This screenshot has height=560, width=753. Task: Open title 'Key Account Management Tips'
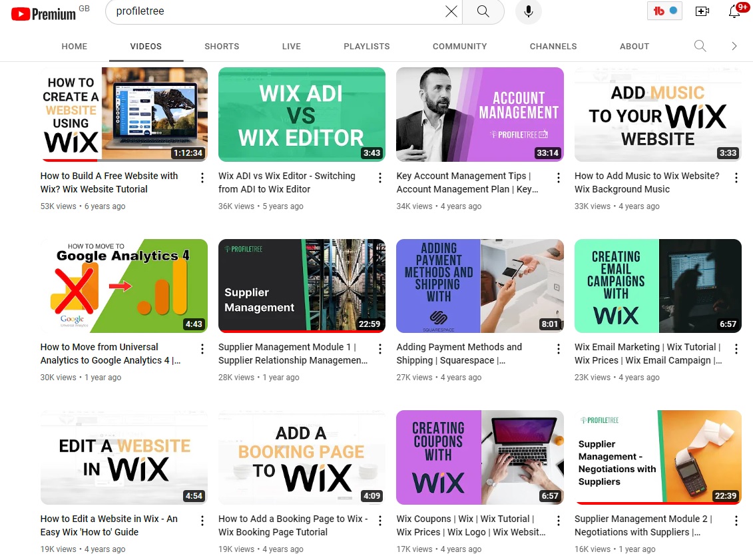[x=467, y=182]
